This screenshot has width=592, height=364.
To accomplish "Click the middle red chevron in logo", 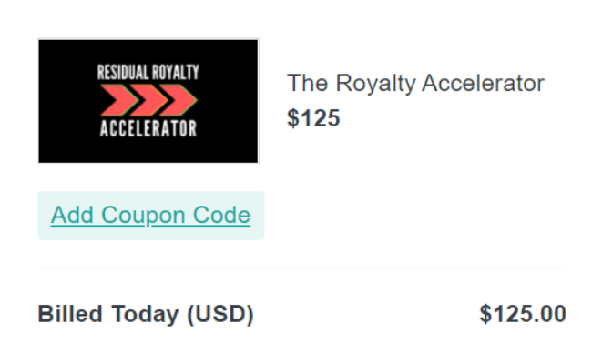I will [148, 100].
